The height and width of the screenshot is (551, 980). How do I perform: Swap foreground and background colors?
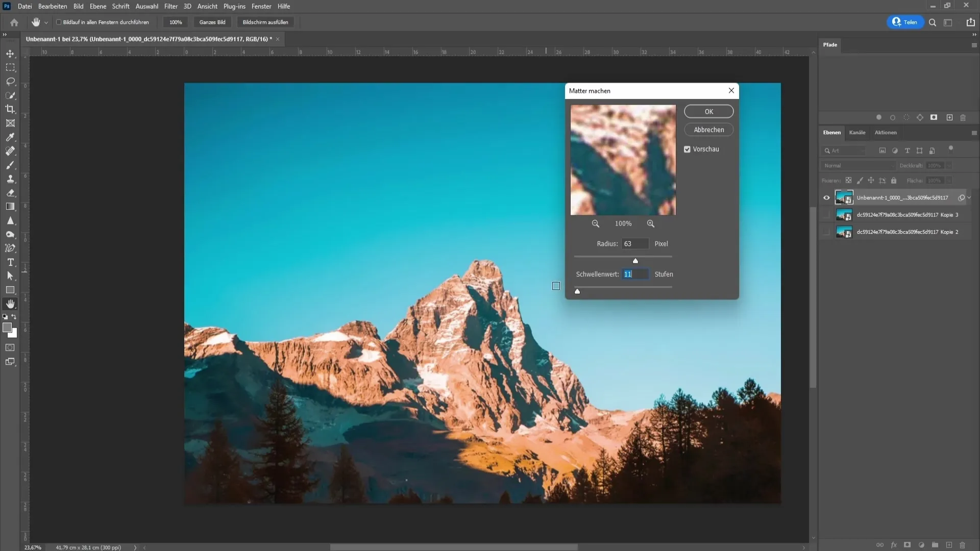tap(14, 317)
